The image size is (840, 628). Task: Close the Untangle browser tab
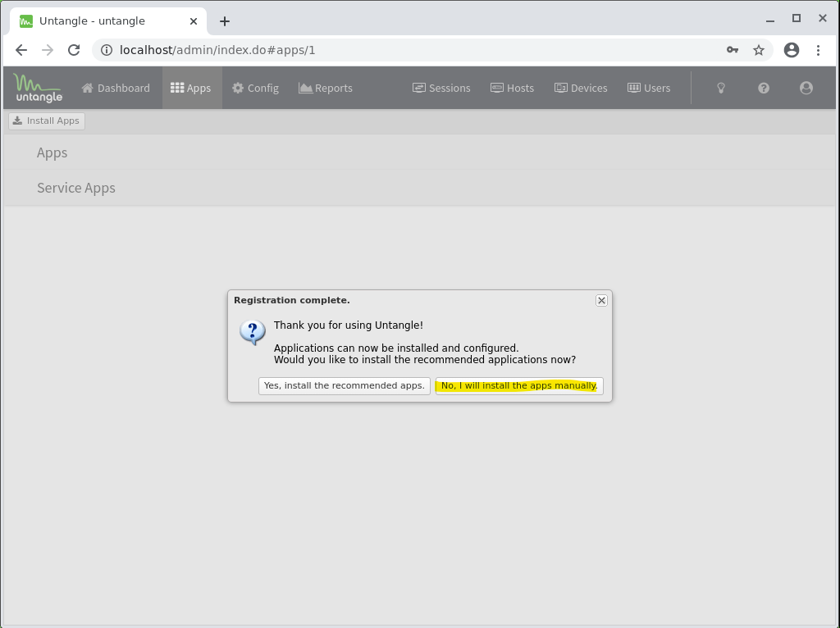point(194,21)
